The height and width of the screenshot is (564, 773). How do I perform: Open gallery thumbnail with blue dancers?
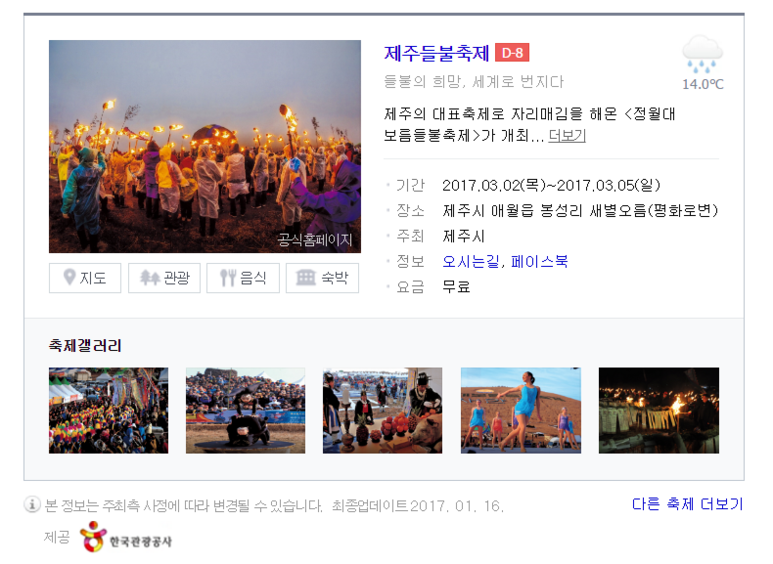pyautogui.click(x=521, y=410)
